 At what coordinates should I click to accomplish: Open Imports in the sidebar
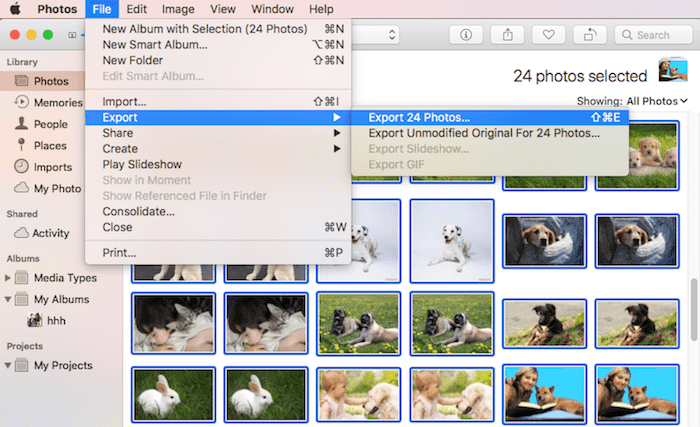pyautogui.click(x=52, y=167)
